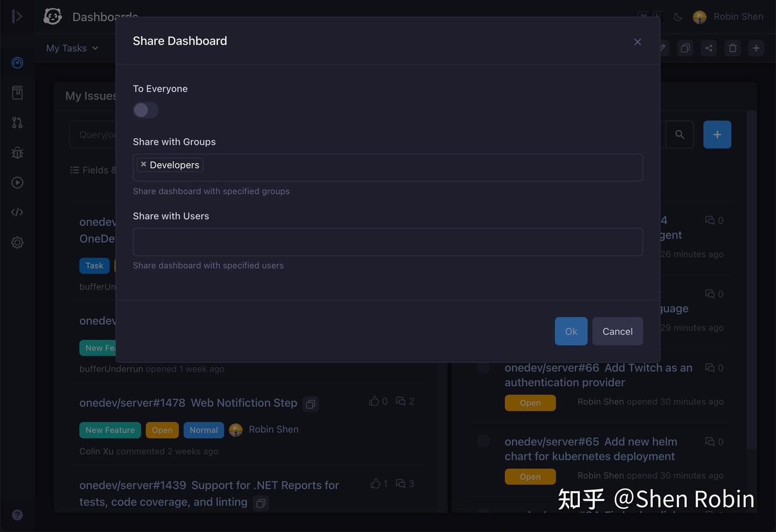776x532 pixels.
Task: Open issue onedev/server#1439 .NET Reports support
Action: (209, 493)
